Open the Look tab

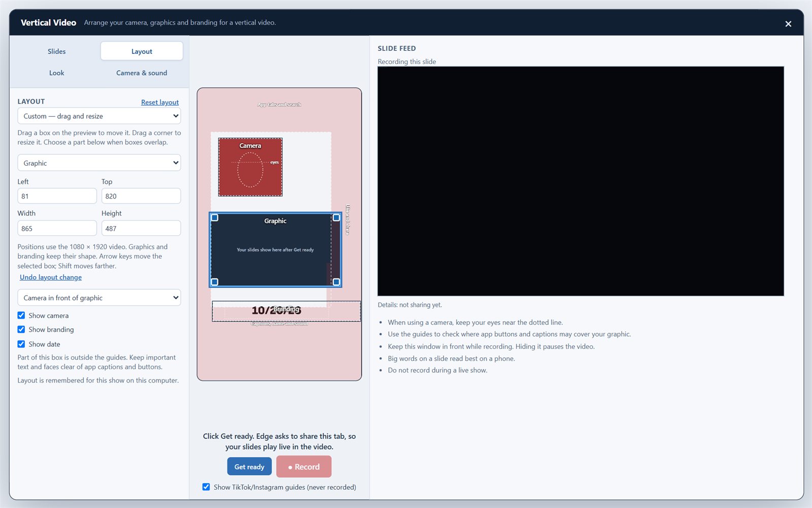56,73
